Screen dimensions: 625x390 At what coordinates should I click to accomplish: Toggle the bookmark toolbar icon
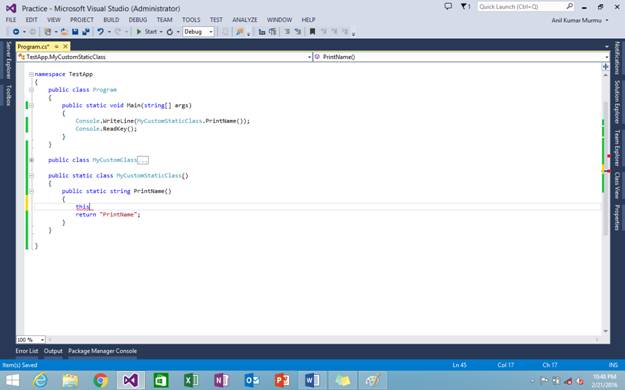312,32
